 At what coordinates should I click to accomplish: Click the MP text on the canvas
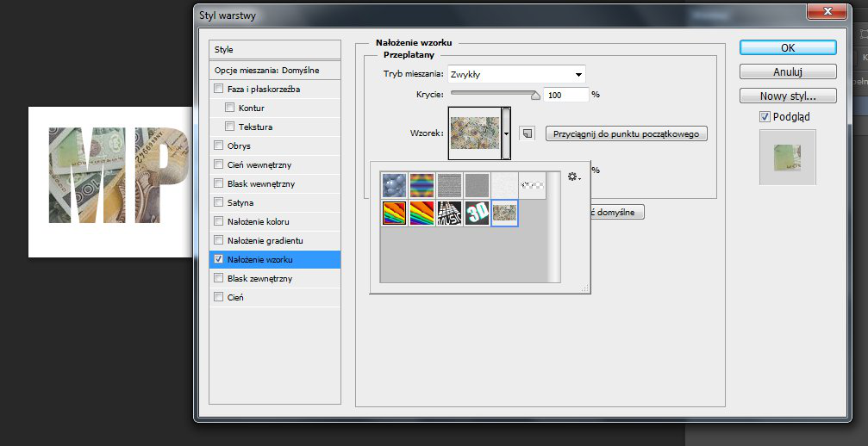(x=118, y=175)
